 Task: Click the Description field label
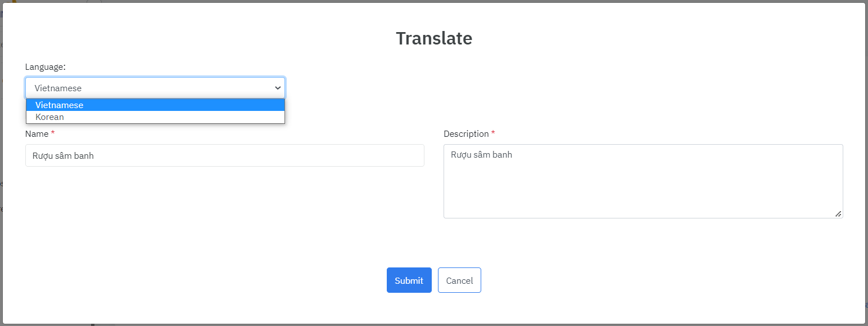pos(466,134)
